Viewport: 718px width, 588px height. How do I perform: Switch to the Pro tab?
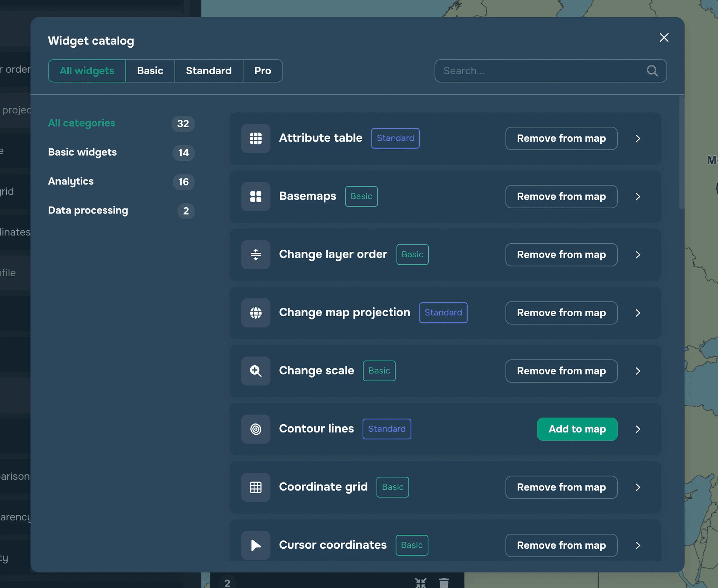(x=263, y=71)
